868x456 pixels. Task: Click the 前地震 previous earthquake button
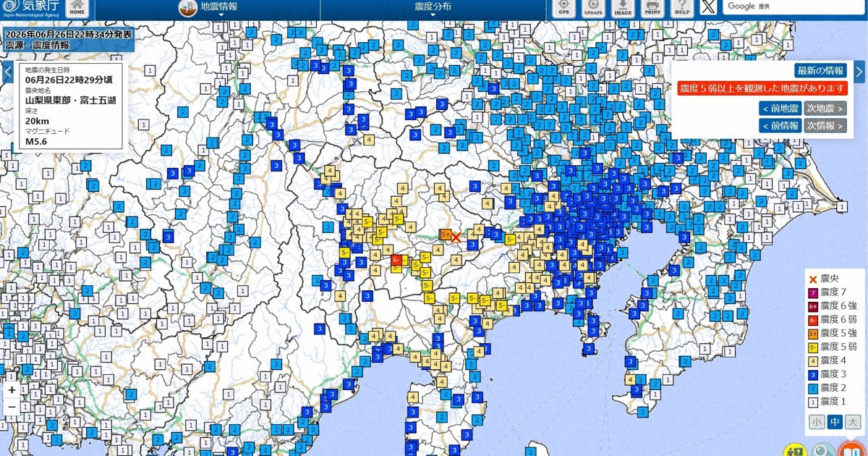(780, 109)
